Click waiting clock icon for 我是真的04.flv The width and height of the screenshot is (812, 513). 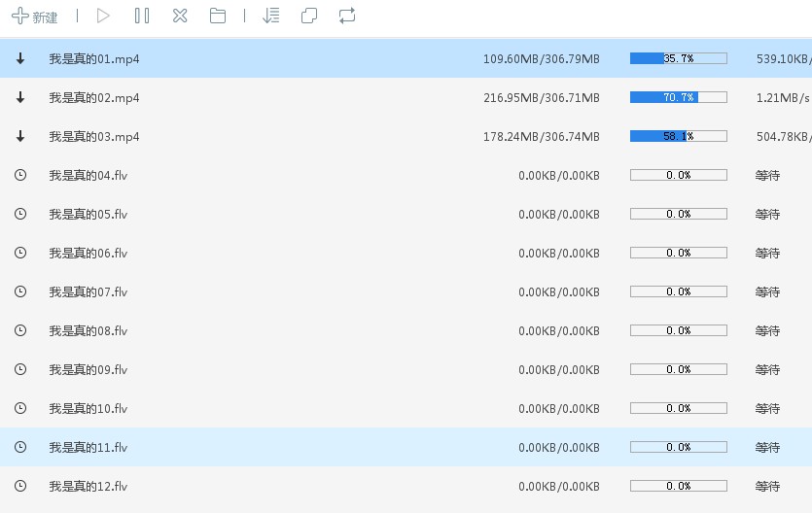[20, 175]
